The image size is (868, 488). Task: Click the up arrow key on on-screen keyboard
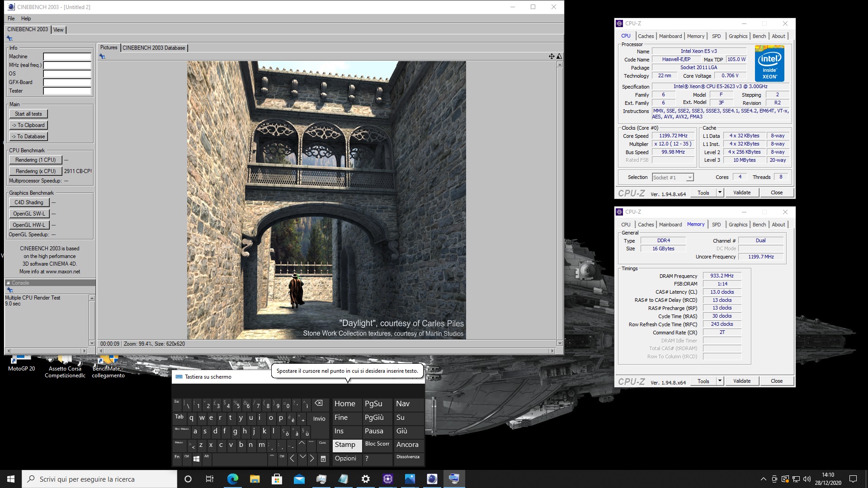coord(302,445)
